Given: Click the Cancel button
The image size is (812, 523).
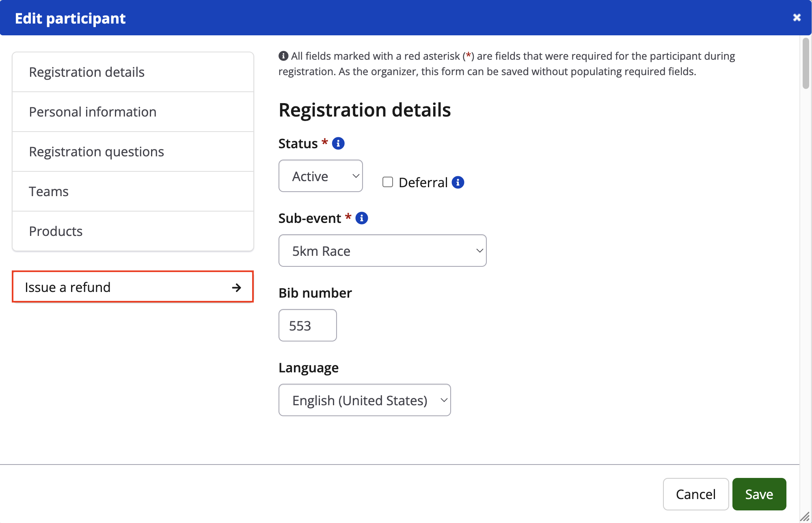Looking at the screenshot, I should click(x=695, y=494).
